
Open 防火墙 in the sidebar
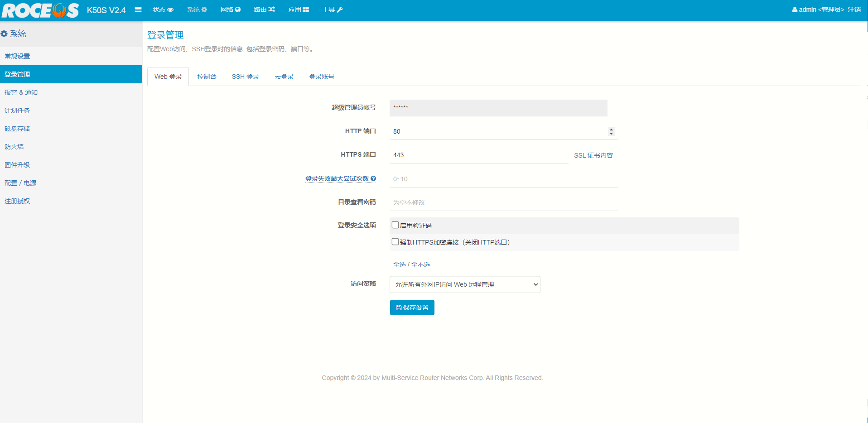pyautogui.click(x=14, y=147)
